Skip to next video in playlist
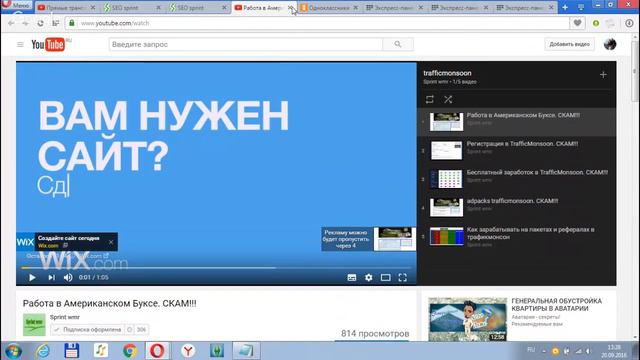Viewport: 640px width, 360px height. (x=51, y=278)
